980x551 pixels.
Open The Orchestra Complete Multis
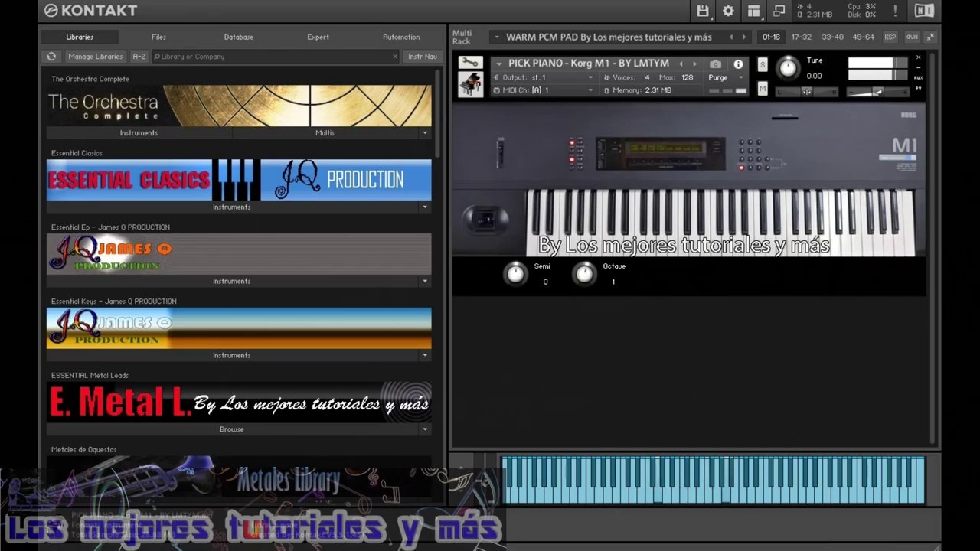(x=325, y=133)
